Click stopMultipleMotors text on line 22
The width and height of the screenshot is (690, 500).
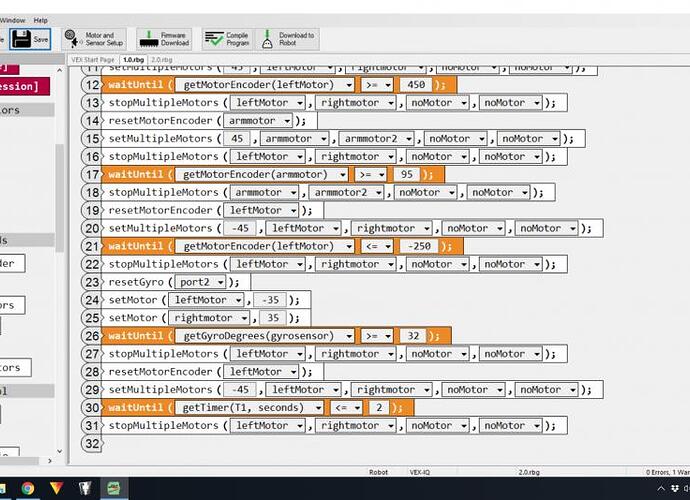[x=163, y=264]
